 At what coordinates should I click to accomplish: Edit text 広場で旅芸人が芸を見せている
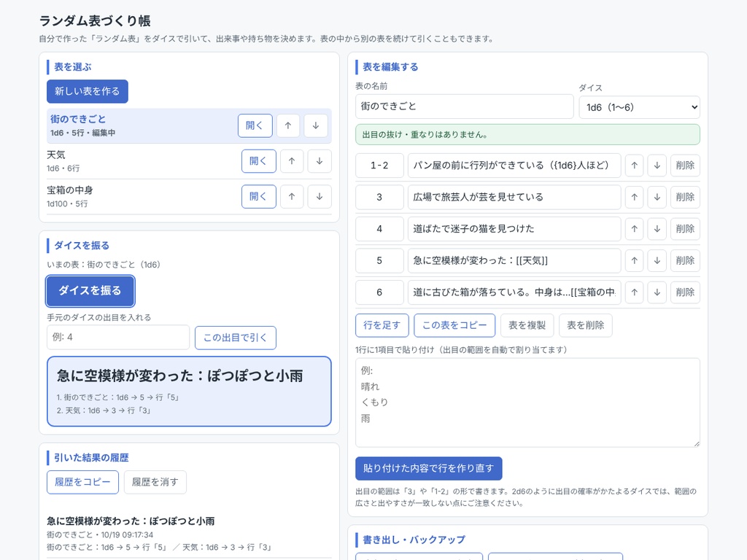(x=514, y=197)
